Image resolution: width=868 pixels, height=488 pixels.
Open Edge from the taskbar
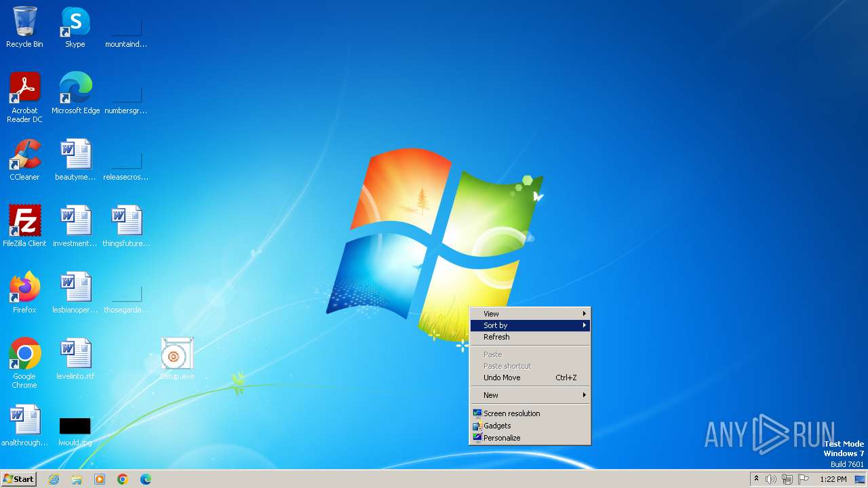pos(146,479)
